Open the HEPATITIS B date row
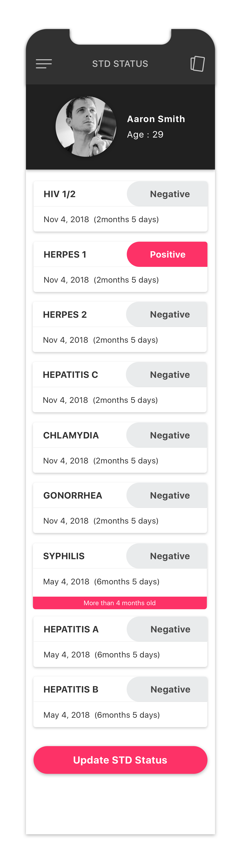 [x=120, y=715]
